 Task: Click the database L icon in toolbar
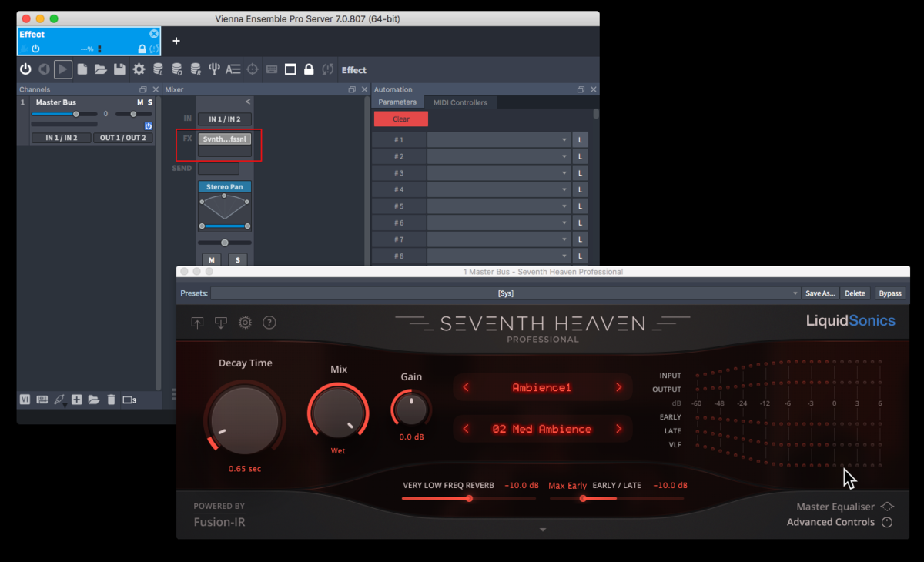[158, 69]
